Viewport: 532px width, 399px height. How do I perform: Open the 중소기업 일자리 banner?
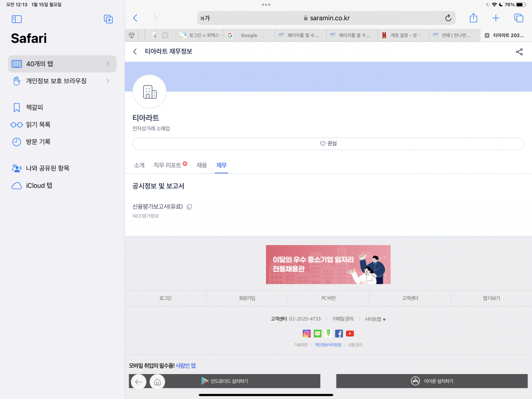(x=328, y=264)
